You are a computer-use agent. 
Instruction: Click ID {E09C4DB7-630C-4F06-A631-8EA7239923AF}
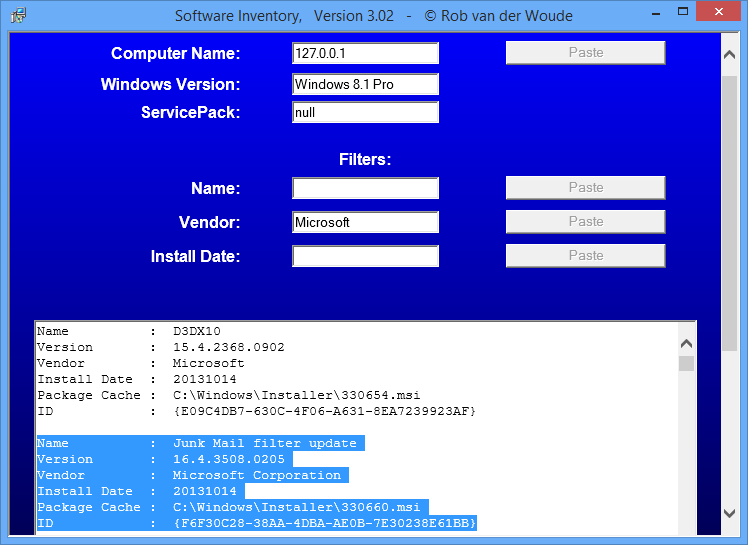324,411
